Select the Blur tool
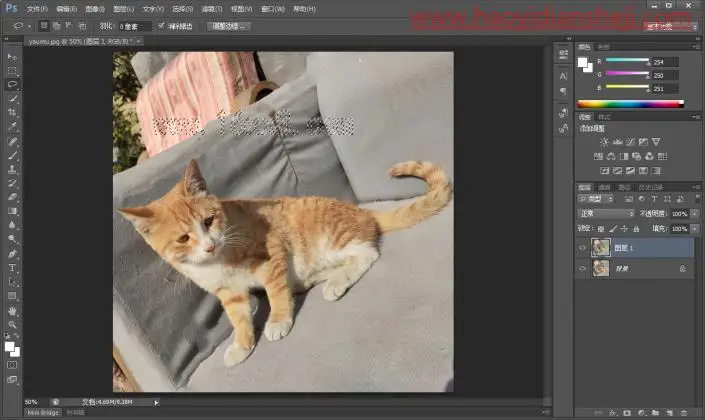The image size is (705, 420). tap(12, 225)
